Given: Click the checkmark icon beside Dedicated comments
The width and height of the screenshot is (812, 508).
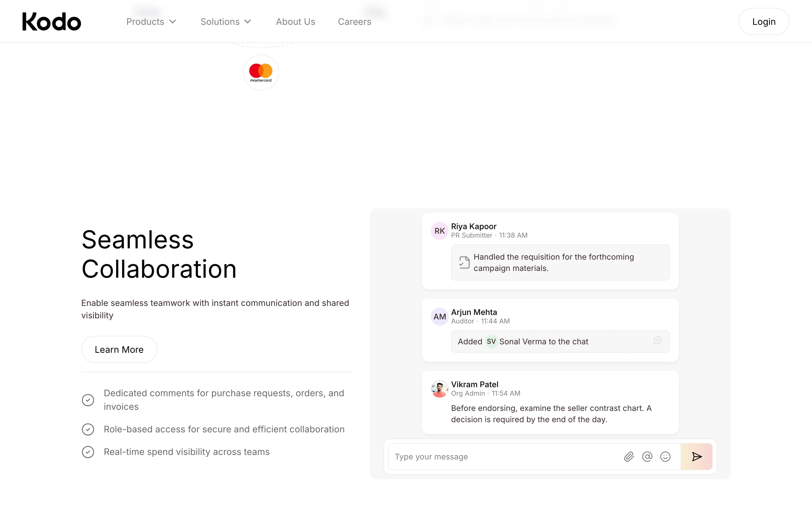Looking at the screenshot, I should [88, 400].
